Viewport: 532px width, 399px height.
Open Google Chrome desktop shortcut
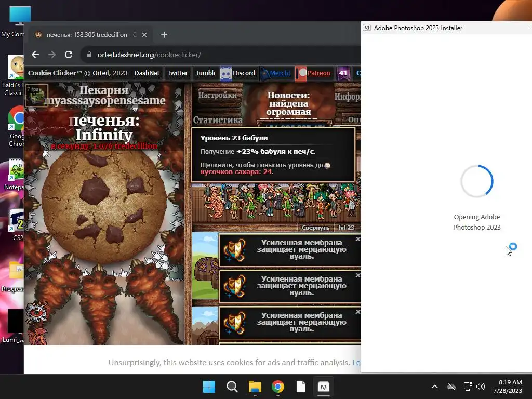coord(15,127)
